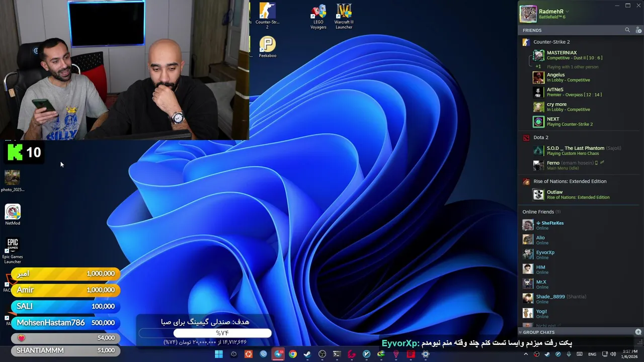Click MohsenHastam786 donation entry
Screen dimensions: 644x362
(x=65, y=323)
